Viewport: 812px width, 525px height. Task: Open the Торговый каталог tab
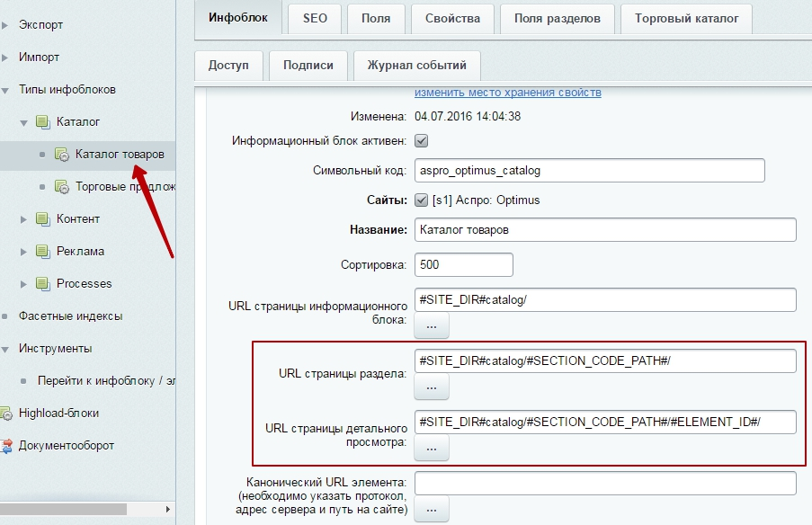pos(686,18)
